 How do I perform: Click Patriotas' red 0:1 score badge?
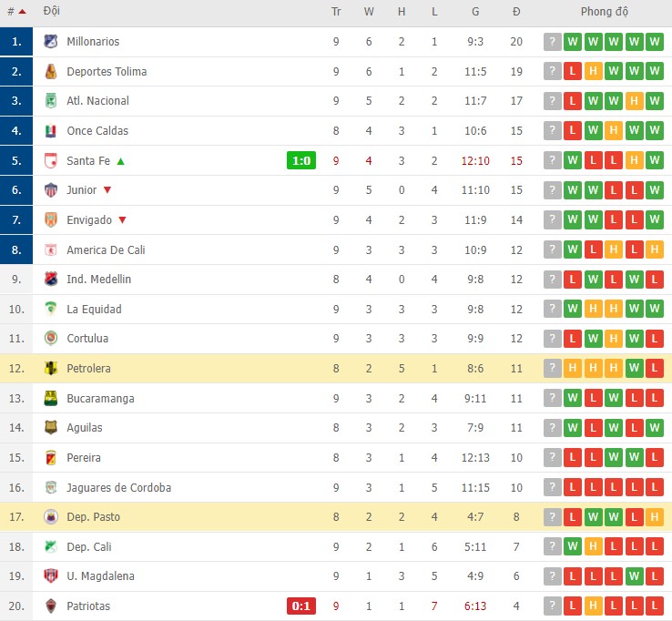[x=301, y=606]
